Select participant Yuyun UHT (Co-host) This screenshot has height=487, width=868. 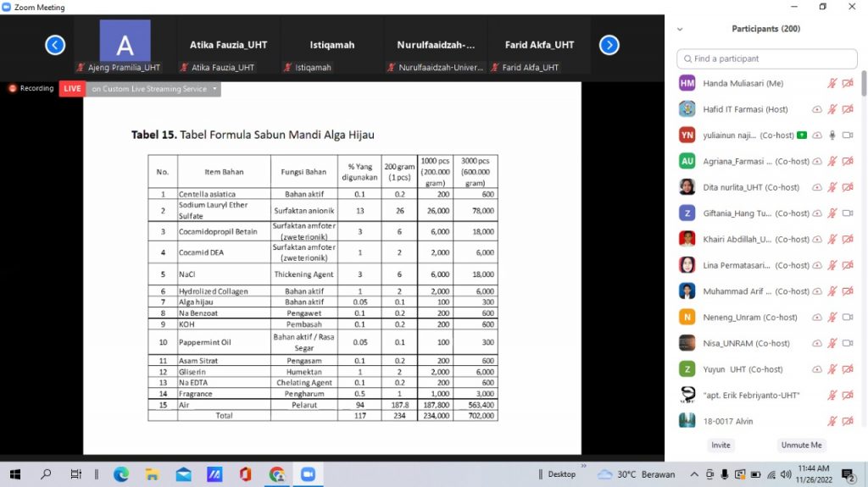[766, 369]
